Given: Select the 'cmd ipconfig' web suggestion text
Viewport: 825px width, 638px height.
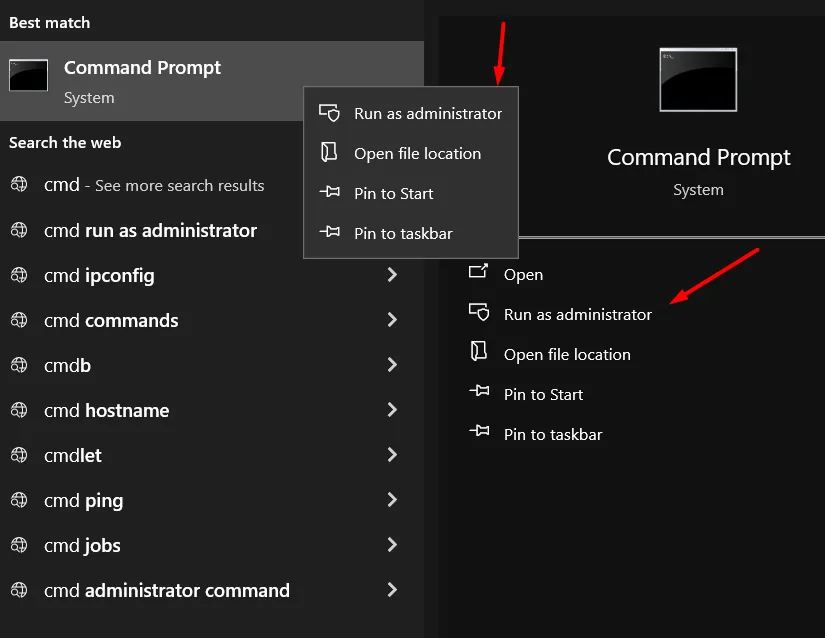Looking at the screenshot, I should 99,276.
